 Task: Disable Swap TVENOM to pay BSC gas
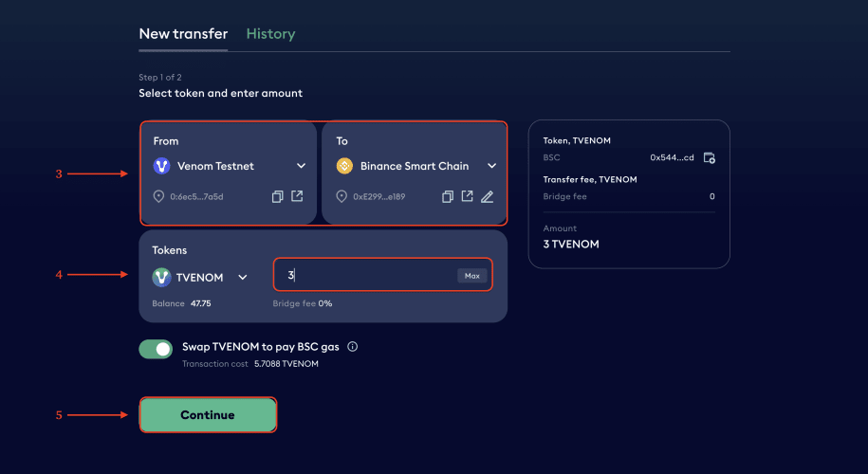[156, 349]
